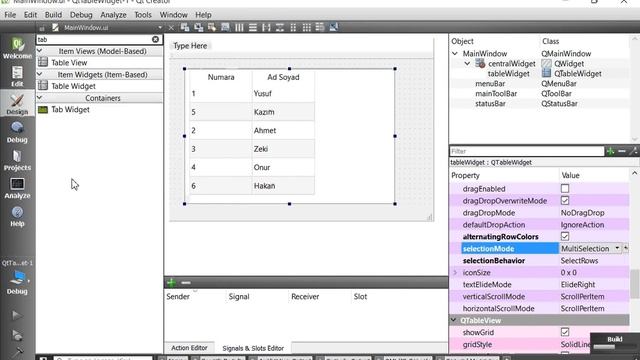
Task: Click the Run play button
Action: pos(17,315)
